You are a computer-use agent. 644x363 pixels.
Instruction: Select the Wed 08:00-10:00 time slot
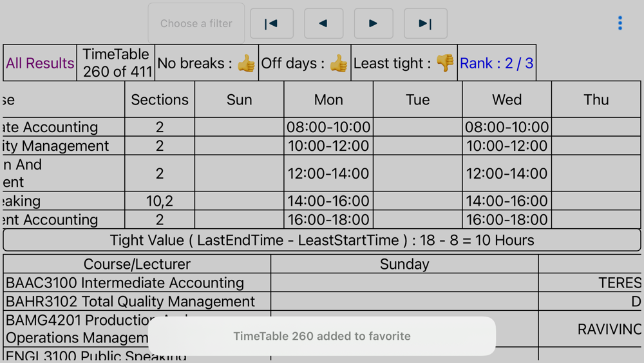click(507, 127)
